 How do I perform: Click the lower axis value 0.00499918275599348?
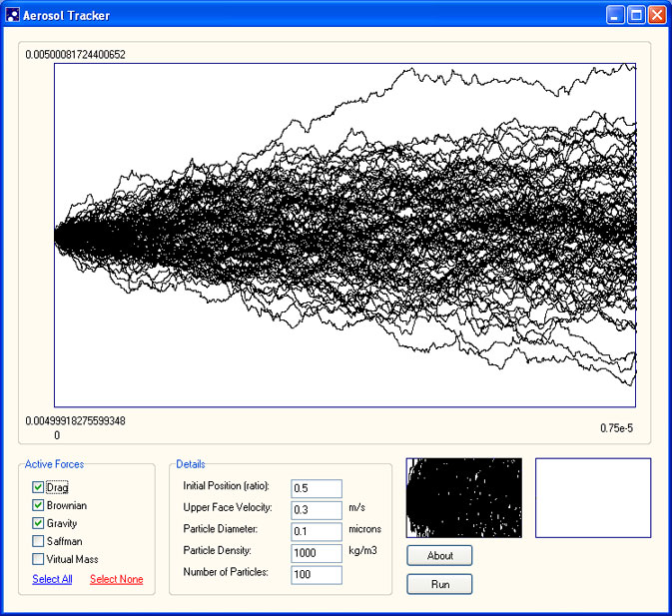click(76, 420)
